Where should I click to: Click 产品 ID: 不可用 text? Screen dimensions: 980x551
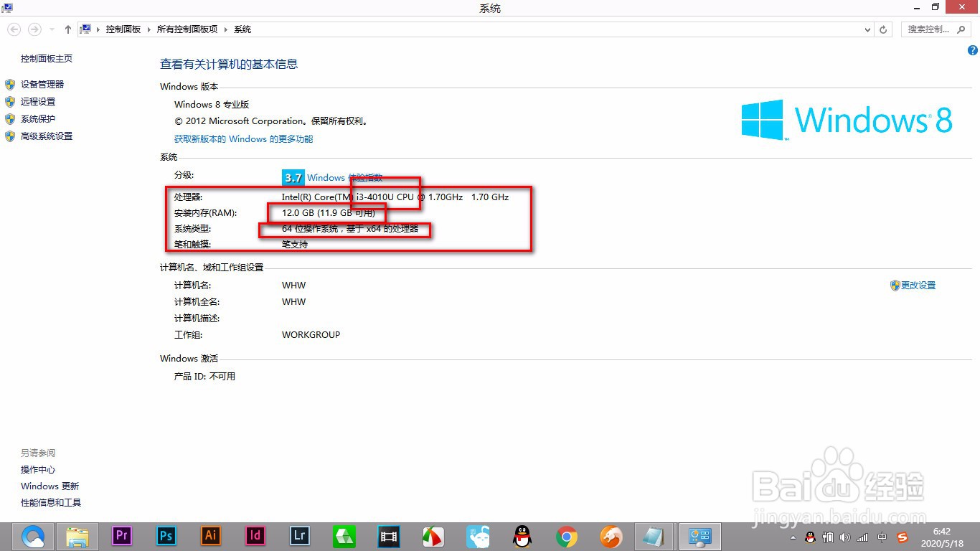(x=204, y=377)
